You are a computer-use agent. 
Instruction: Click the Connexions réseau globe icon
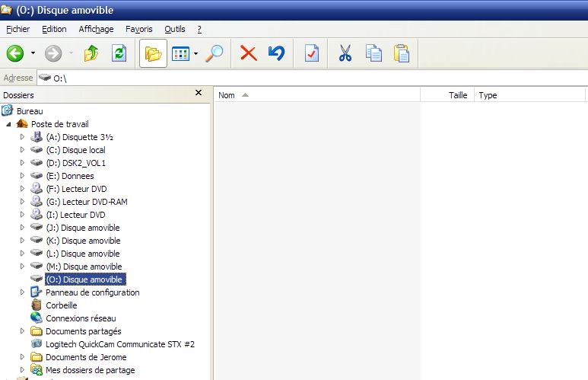click(37, 318)
